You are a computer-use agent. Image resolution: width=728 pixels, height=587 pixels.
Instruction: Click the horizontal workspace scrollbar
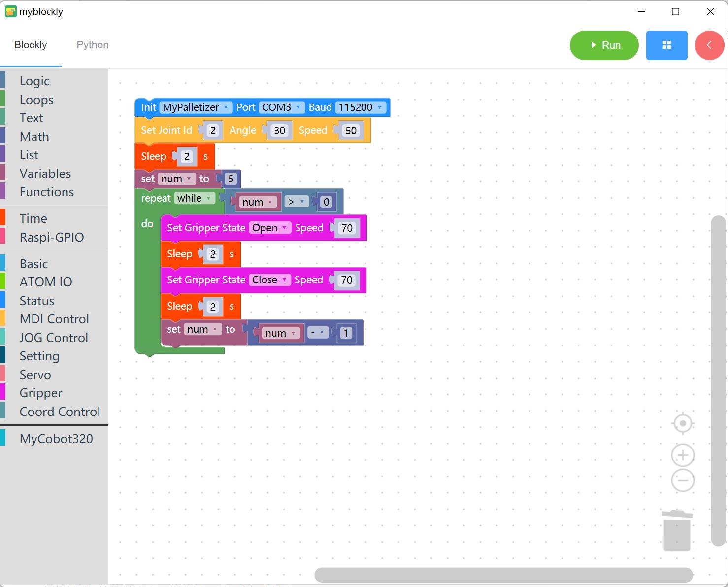tap(503, 575)
